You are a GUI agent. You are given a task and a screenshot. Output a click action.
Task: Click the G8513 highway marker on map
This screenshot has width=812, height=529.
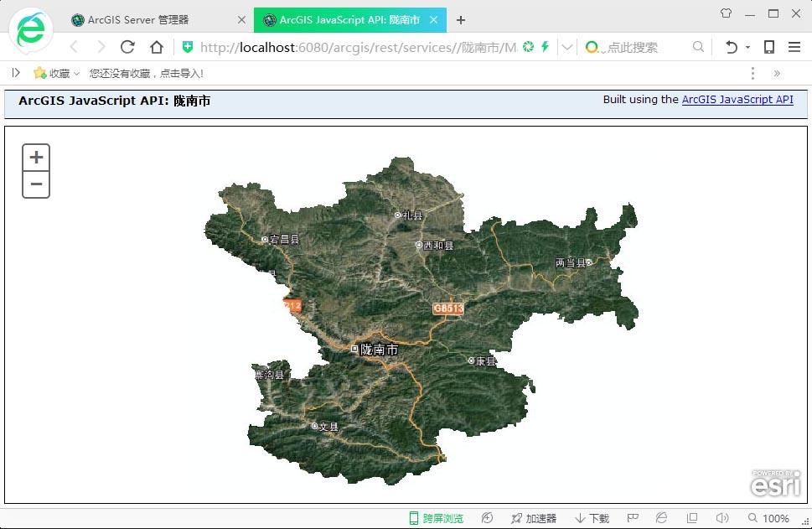448,309
